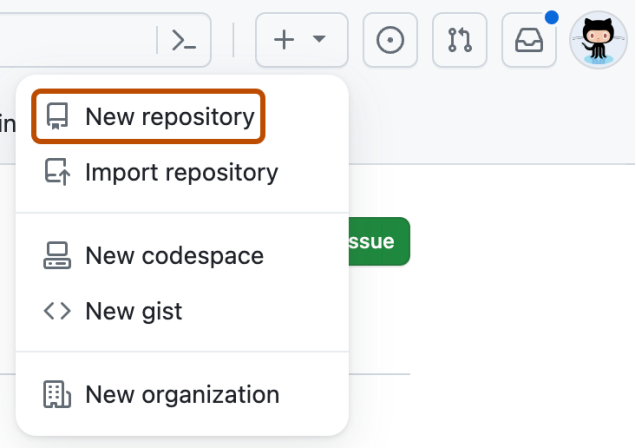Open the user profile avatar menu
This screenshot has width=636, height=448.
(x=598, y=40)
